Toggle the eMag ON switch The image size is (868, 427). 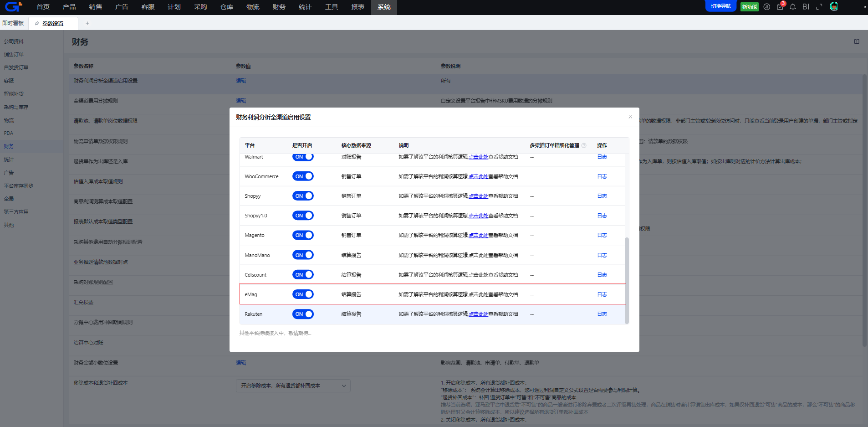pos(303,294)
